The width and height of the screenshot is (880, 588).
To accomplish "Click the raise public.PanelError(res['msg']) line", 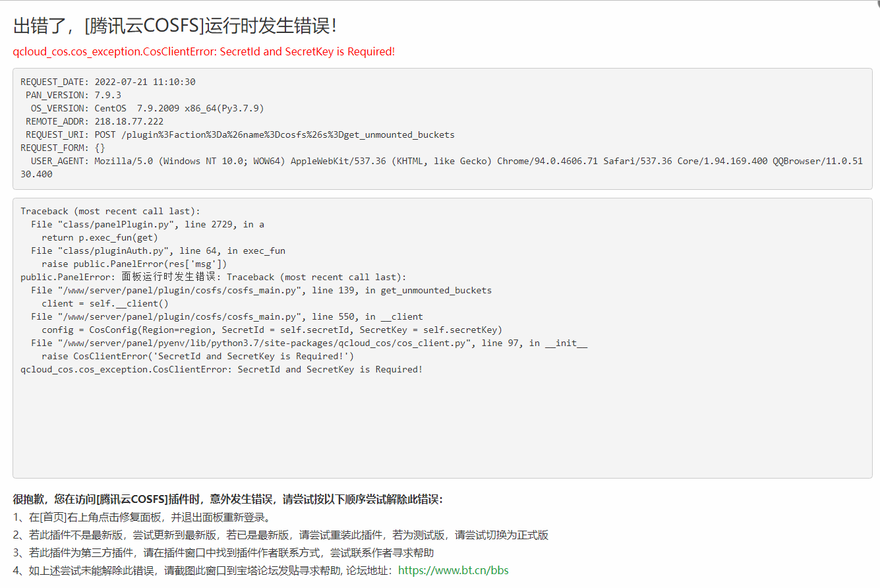I will pyautogui.click(x=134, y=264).
